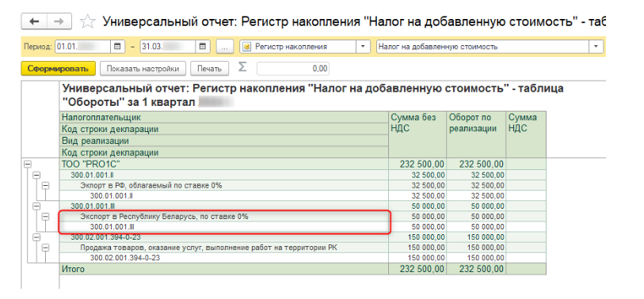Collapse the ТОО "PRO1C" group
The width and height of the screenshot is (644, 299).
pos(28,164)
